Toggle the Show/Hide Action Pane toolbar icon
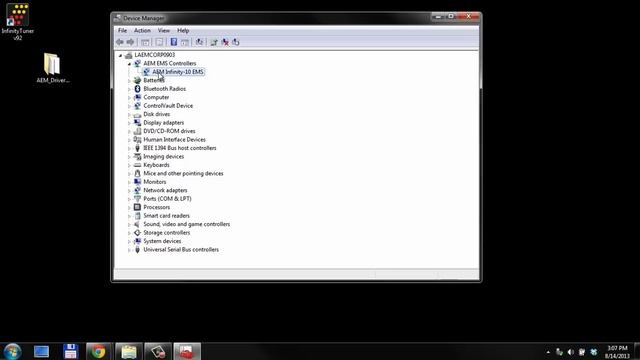 [x=185, y=42]
